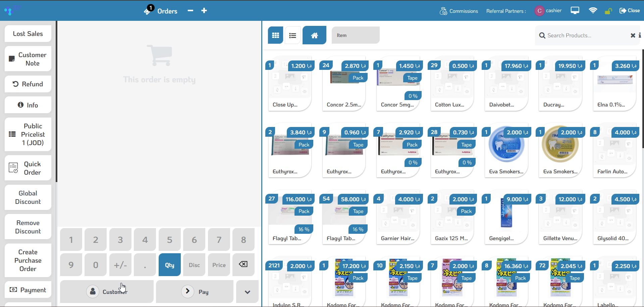Clear the product search field

point(633,35)
